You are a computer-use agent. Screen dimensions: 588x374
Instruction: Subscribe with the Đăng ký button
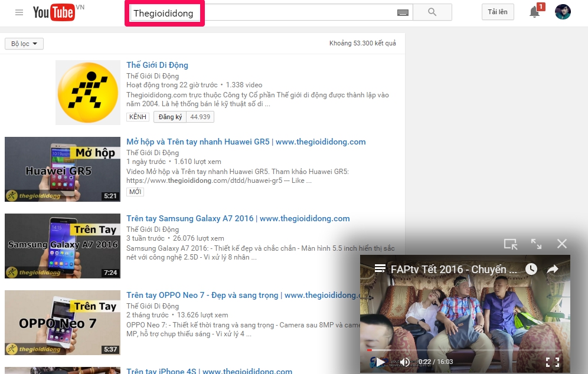170,117
